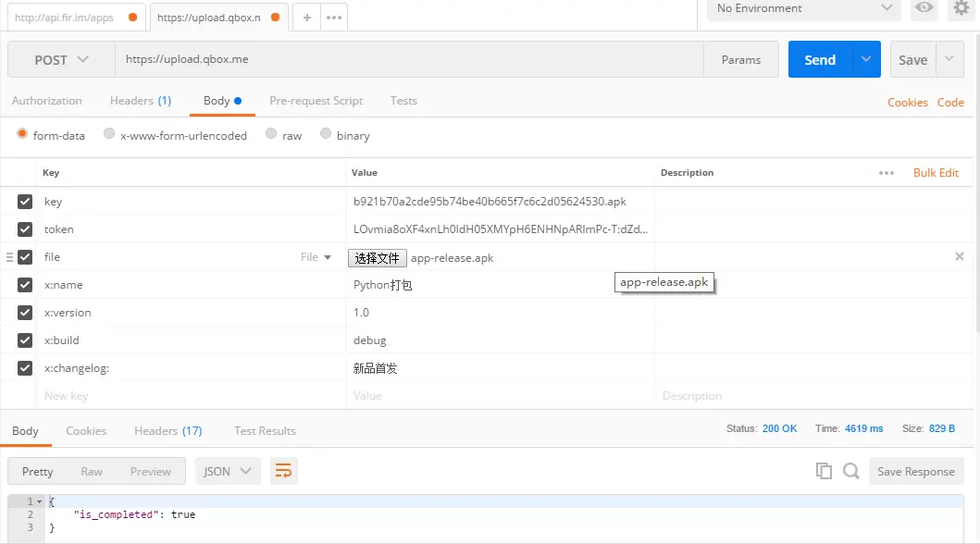980x544 pixels.
Task: Click the Save Response button
Action: pos(916,472)
